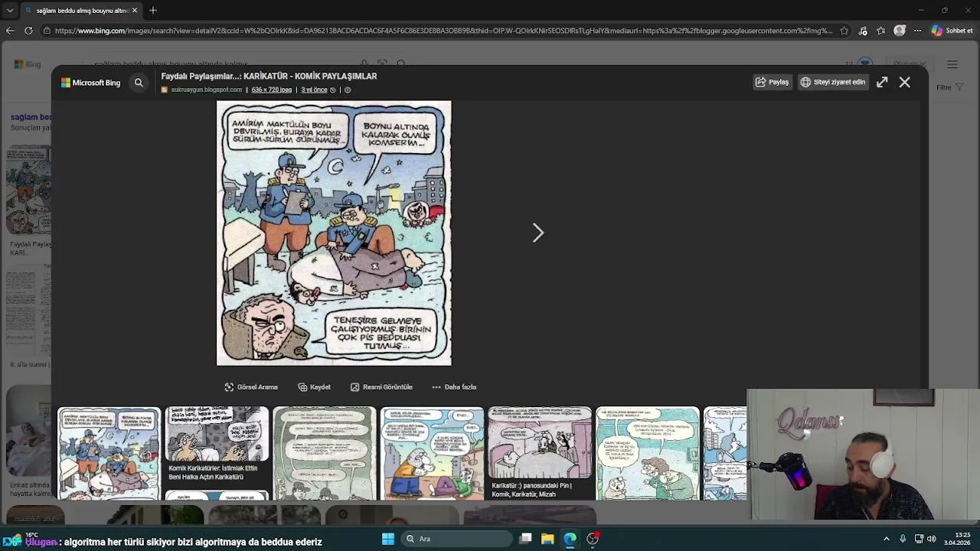Image resolution: width=980 pixels, height=551 pixels.
Task: Open the volume speaker tray icon
Action: point(932,539)
